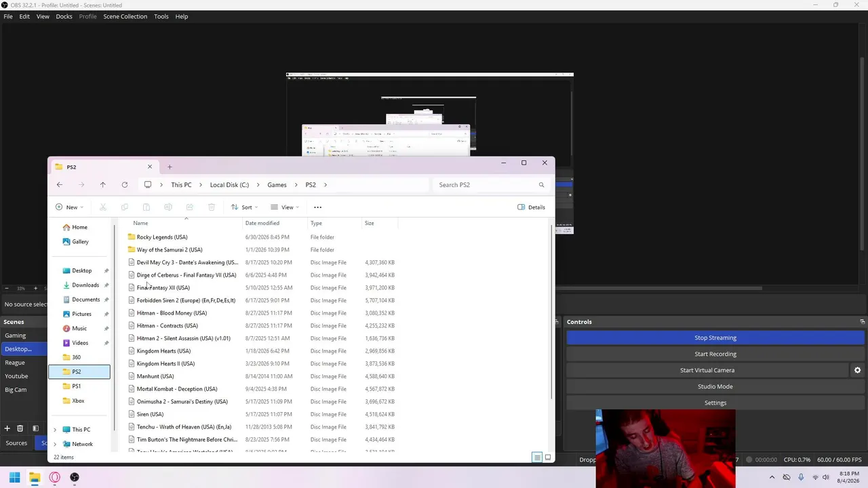This screenshot has height=488, width=868.
Task: Open the Rocky Legends (USA) folder icon
Action: 132,237
